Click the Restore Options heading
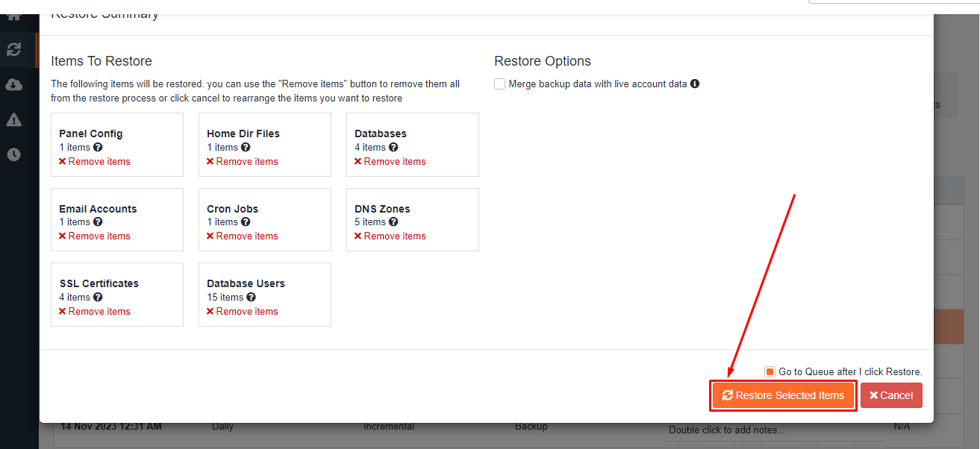The width and height of the screenshot is (980, 449). point(543,61)
